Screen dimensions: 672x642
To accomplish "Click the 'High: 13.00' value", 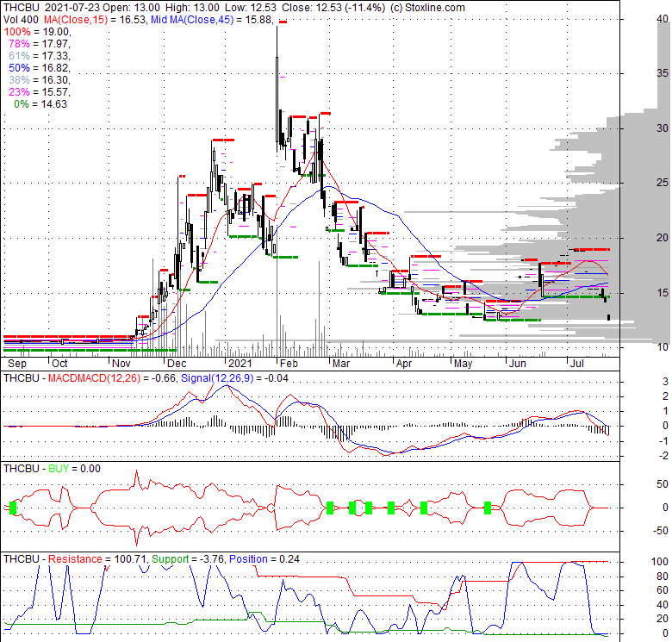I will pyautogui.click(x=192, y=7).
